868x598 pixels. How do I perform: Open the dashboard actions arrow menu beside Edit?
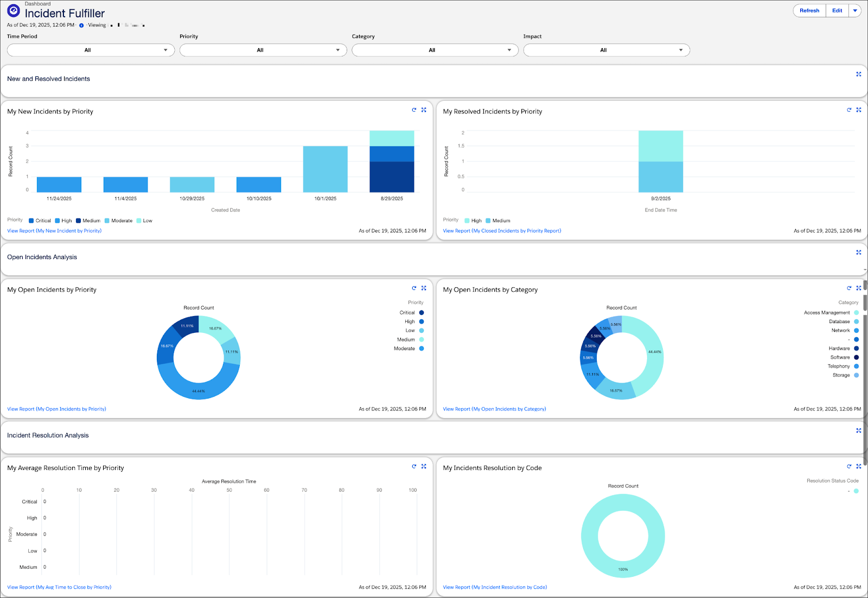point(855,10)
